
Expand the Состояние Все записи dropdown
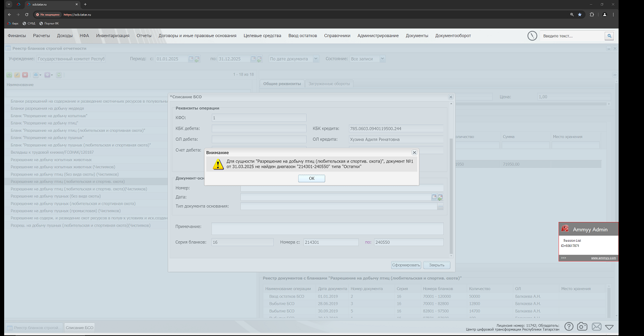pos(383,59)
